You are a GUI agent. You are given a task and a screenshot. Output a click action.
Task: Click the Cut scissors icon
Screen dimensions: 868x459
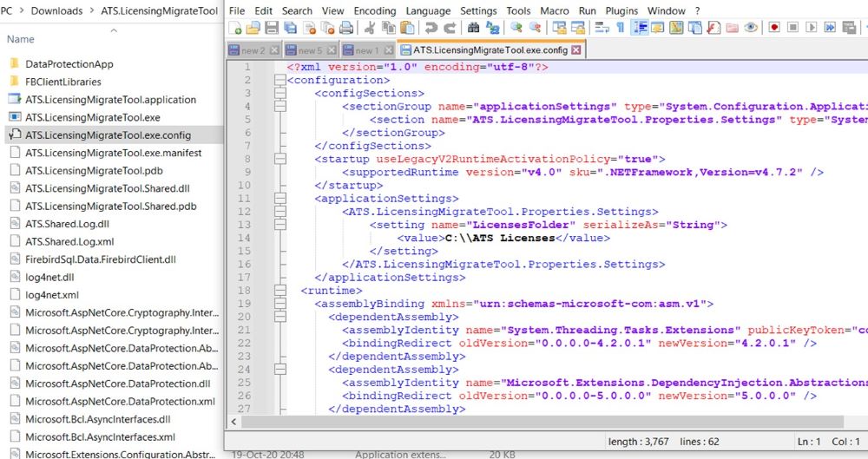pyautogui.click(x=369, y=28)
